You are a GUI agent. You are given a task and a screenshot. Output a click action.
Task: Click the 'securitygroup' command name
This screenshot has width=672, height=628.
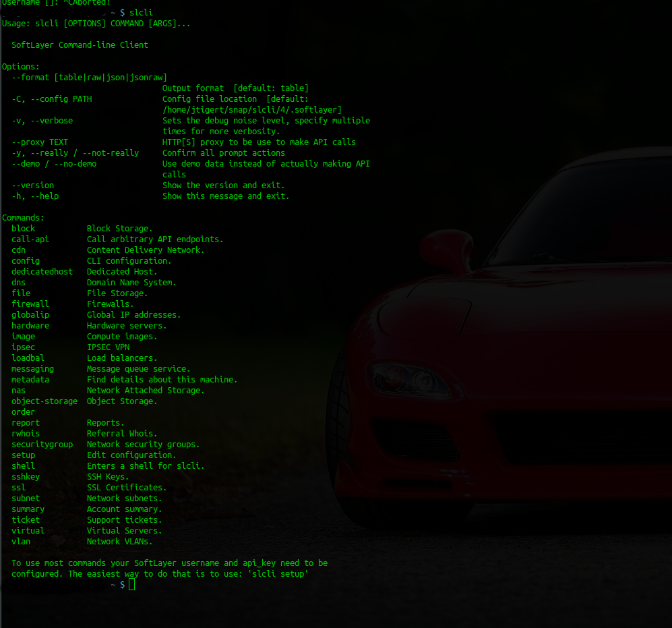tap(42, 445)
